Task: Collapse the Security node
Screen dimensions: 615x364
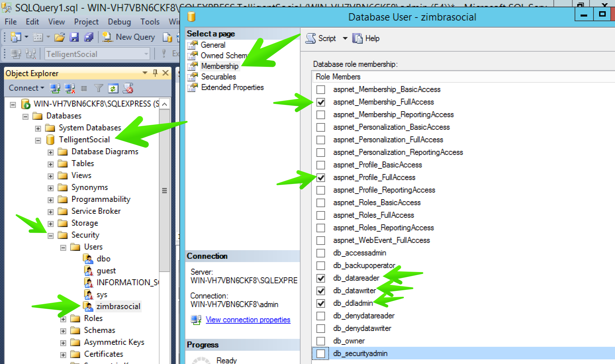Action: [x=51, y=236]
